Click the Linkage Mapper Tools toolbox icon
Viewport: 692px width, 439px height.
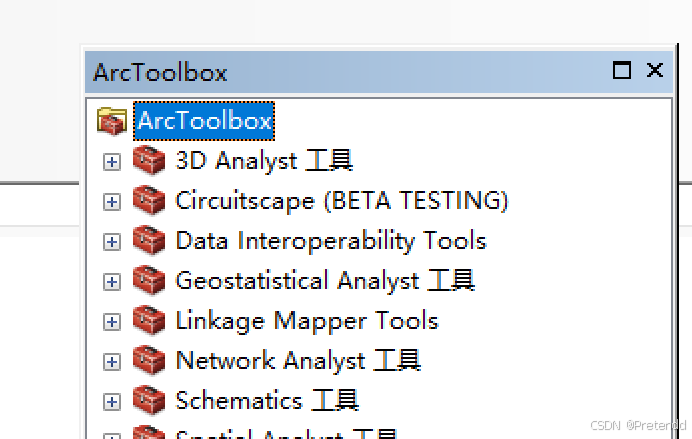tap(149, 321)
